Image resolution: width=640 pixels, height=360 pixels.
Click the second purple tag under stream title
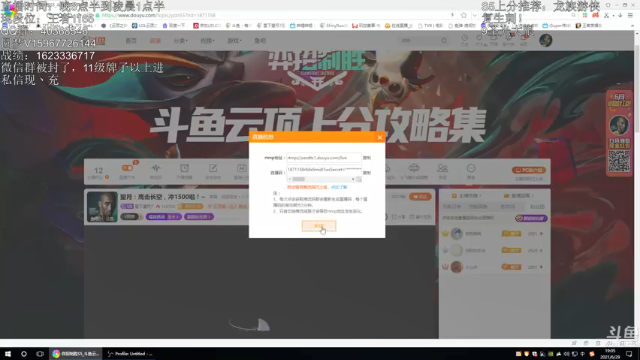pyautogui.click(x=199, y=217)
